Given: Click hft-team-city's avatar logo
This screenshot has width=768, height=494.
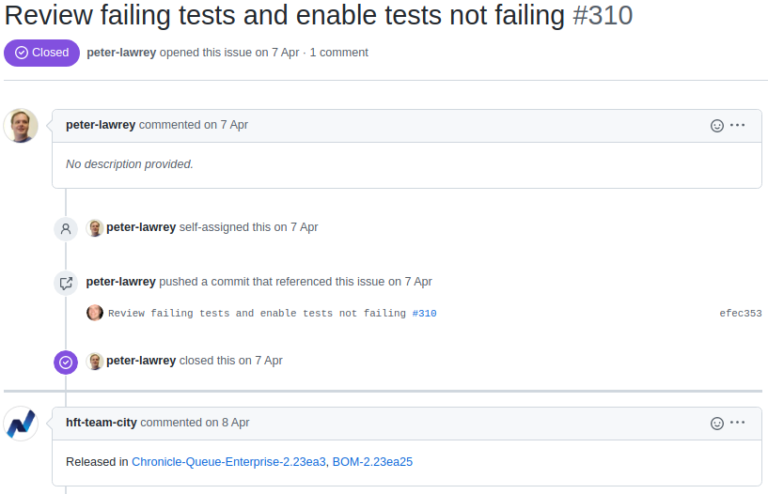Looking at the screenshot, I should click(x=21, y=423).
